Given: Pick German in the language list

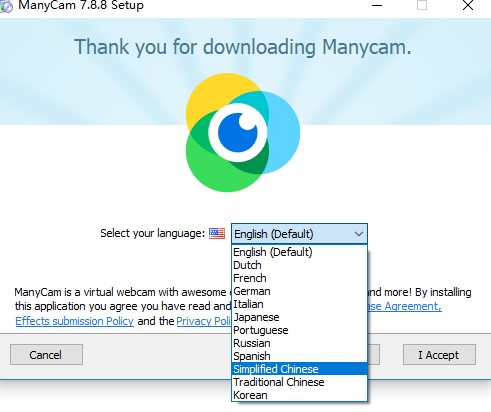Looking at the screenshot, I should tap(299, 291).
